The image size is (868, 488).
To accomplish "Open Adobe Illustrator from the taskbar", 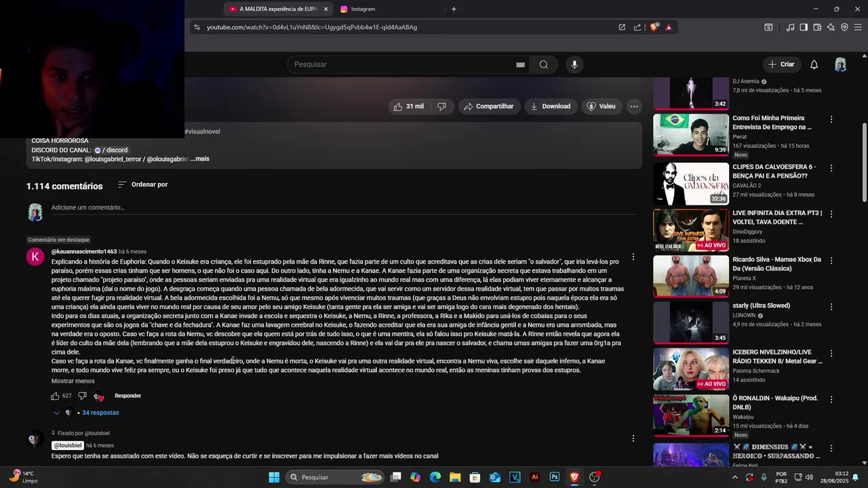I will [x=535, y=477].
